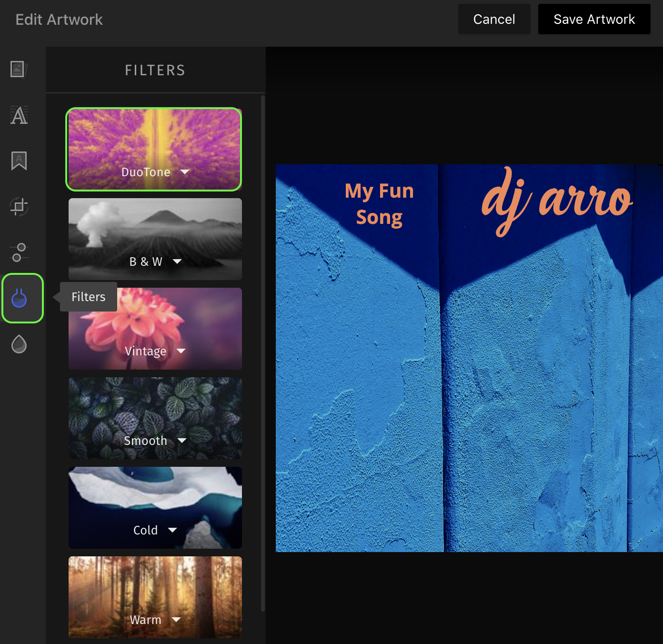The width and height of the screenshot is (663, 644).
Task: Click the filters panel scrollbar
Action: coord(263,353)
